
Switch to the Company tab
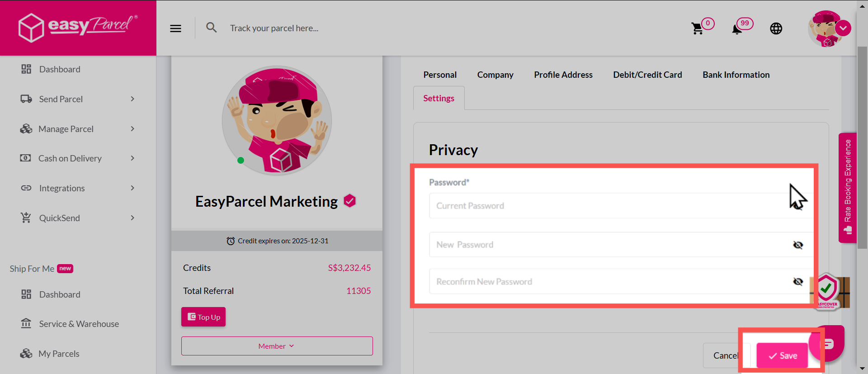tap(495, 75)
